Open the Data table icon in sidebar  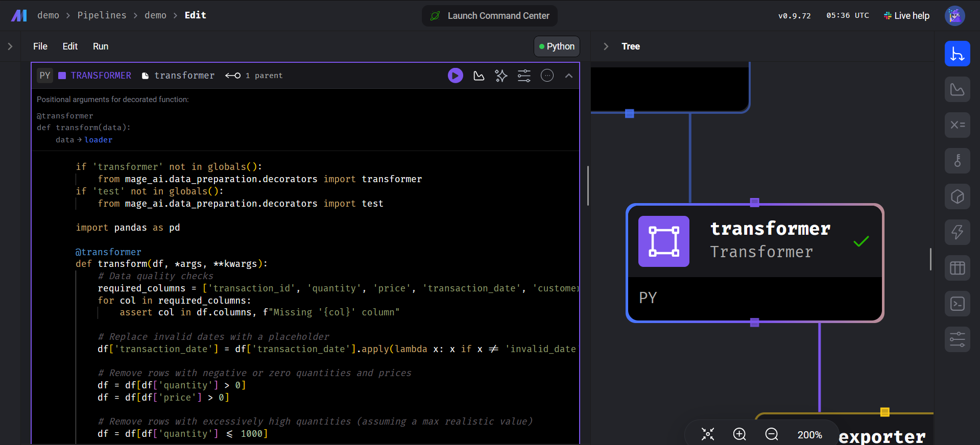[x=957, y=268]
